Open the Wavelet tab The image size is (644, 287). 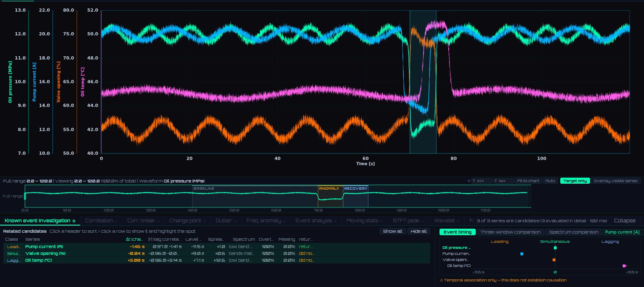(x=447, y=221)
